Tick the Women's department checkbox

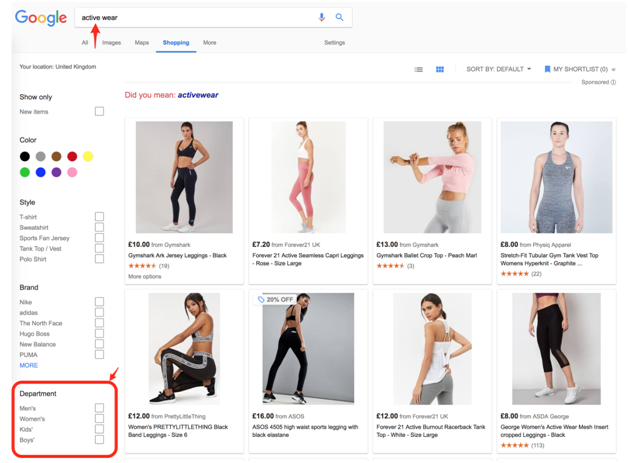(99, 419)
